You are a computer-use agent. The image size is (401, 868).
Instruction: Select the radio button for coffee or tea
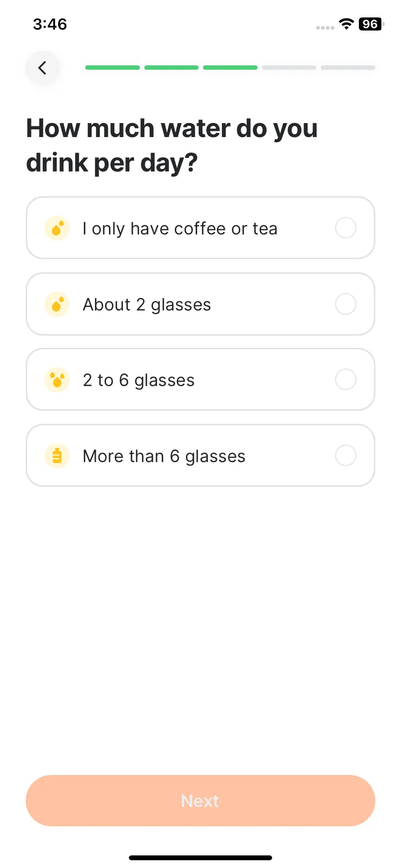[x=346, y=228]
